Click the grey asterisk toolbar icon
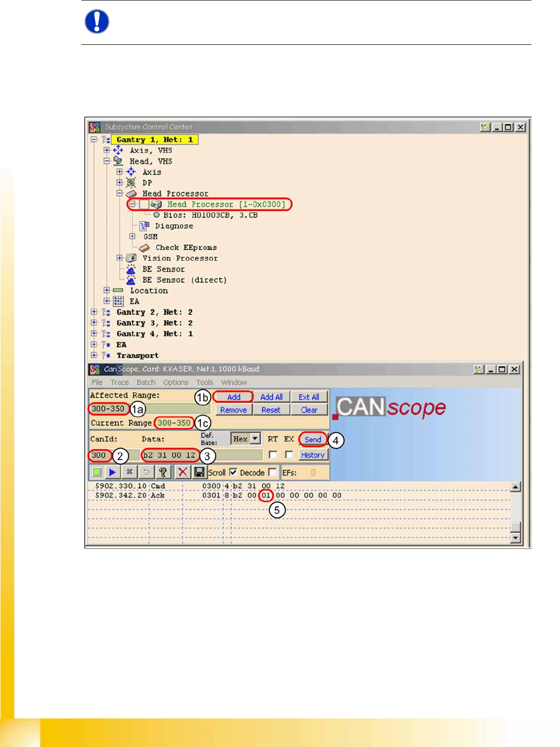The height and width of the screenshot is (747, 560). [129, 472]
